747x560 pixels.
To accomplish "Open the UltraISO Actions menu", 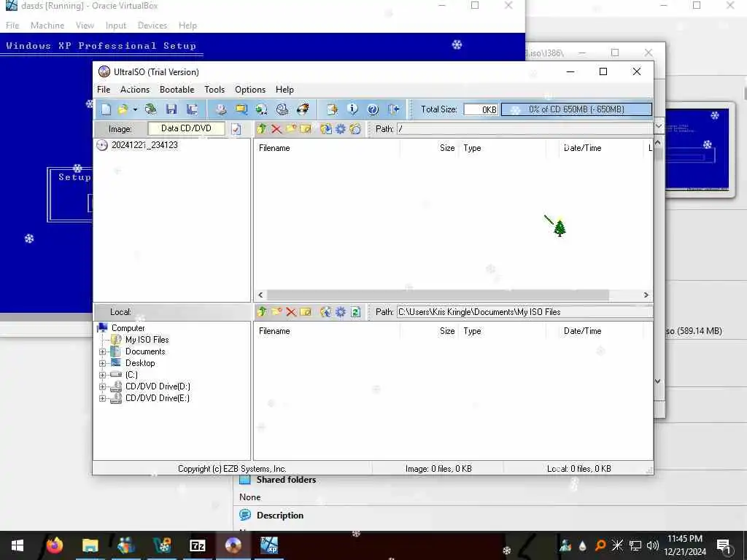I will (x=135, y=90).
